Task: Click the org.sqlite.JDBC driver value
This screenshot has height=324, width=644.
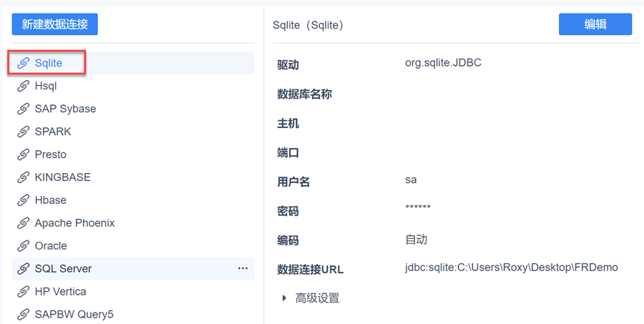Action: 443,63
